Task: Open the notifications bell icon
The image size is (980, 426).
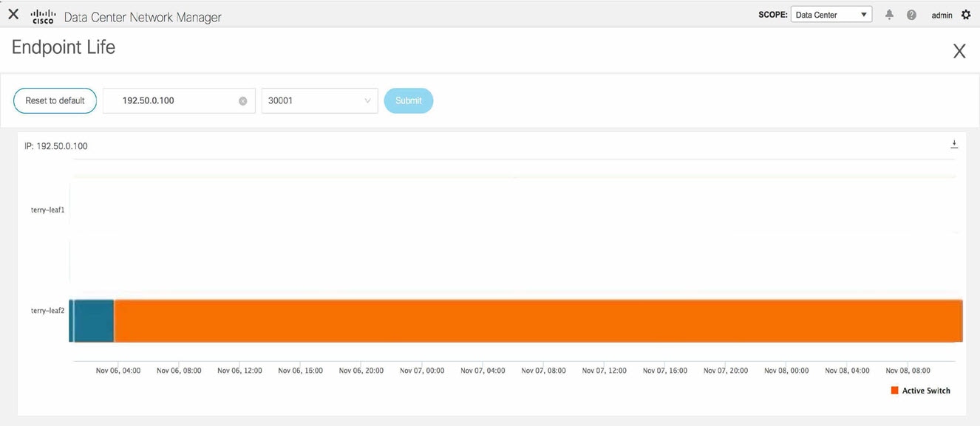Action: [889, 15]
